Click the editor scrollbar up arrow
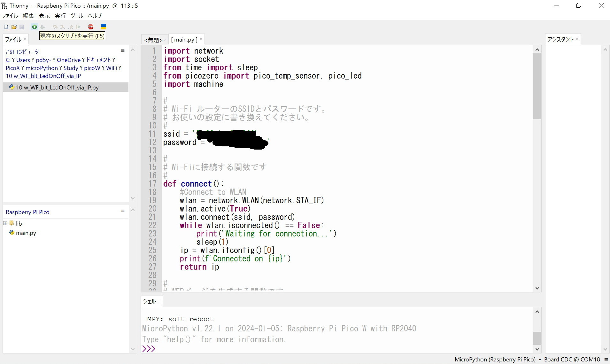Viewport: 610px width, 364px height. [x=537, y=50]
